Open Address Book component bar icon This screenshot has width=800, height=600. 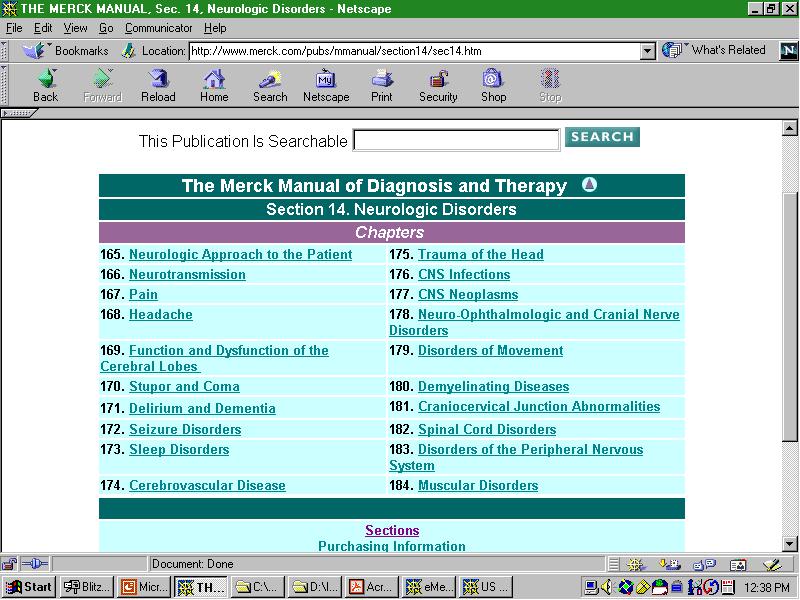tap(738, 564)
